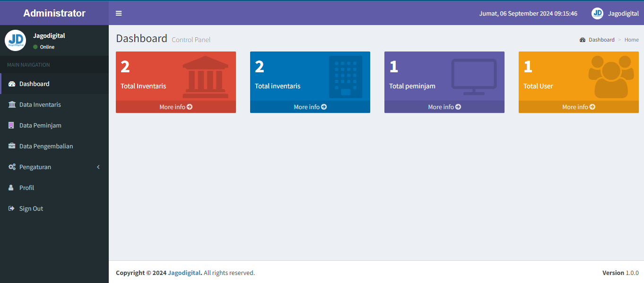This screenshot has width=644, height=283.
Task: Click the arrow icon in the orange card's More info
Action: pyautogui.click(x=592, y=107)
